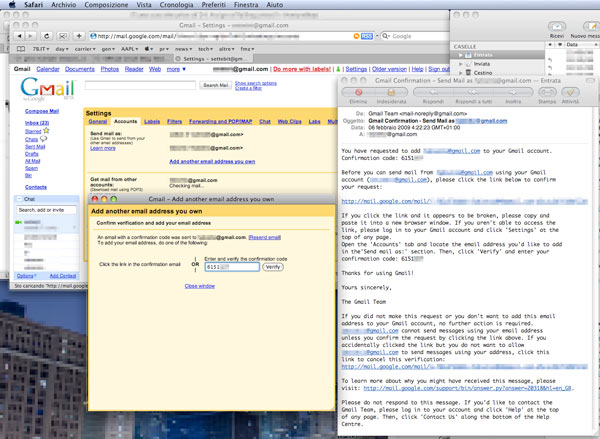Switch to the Labels settings tab

(x=152, y=121)
